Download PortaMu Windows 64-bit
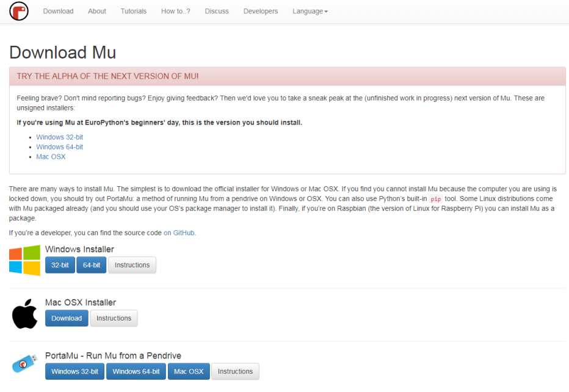 click(x=136, y=371)
